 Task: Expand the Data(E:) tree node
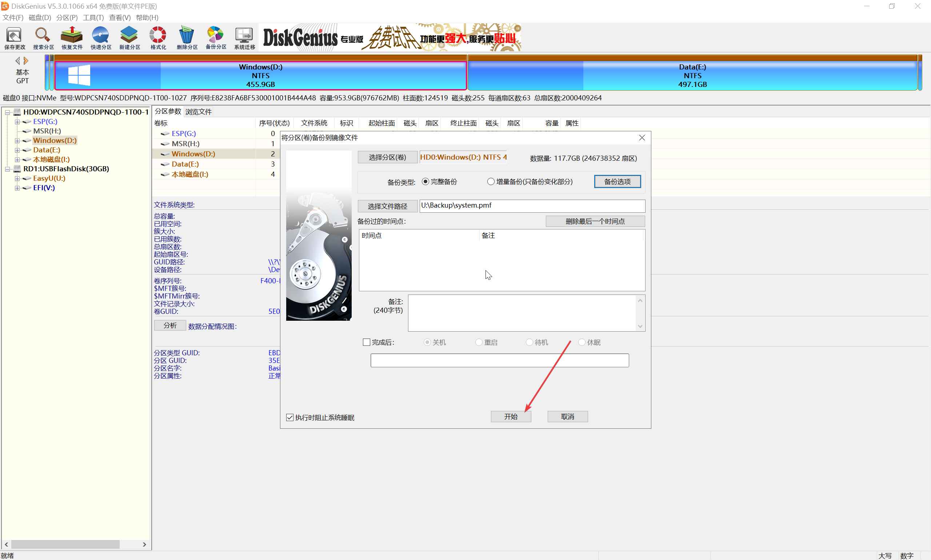[x=17, y=150]
